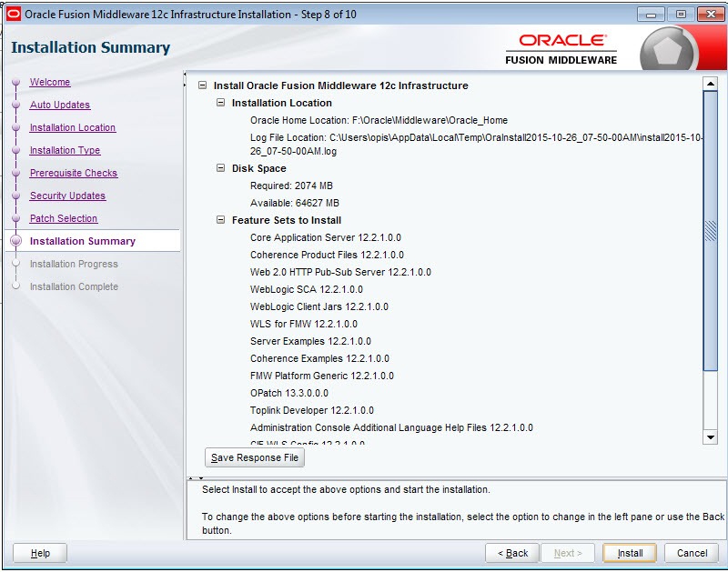The width and height of the screenshot is (728, 572).
Task: Collapse the Feature Sets to Install node
Action: [x=220, y=220]
